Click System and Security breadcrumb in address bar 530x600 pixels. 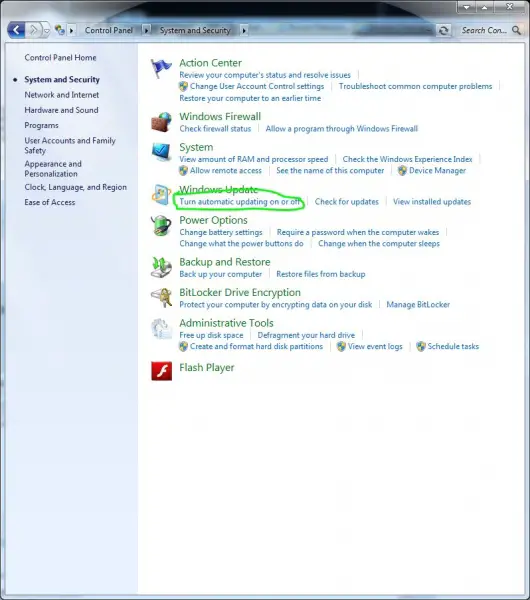pyautogui.click(x=195, y=30)
